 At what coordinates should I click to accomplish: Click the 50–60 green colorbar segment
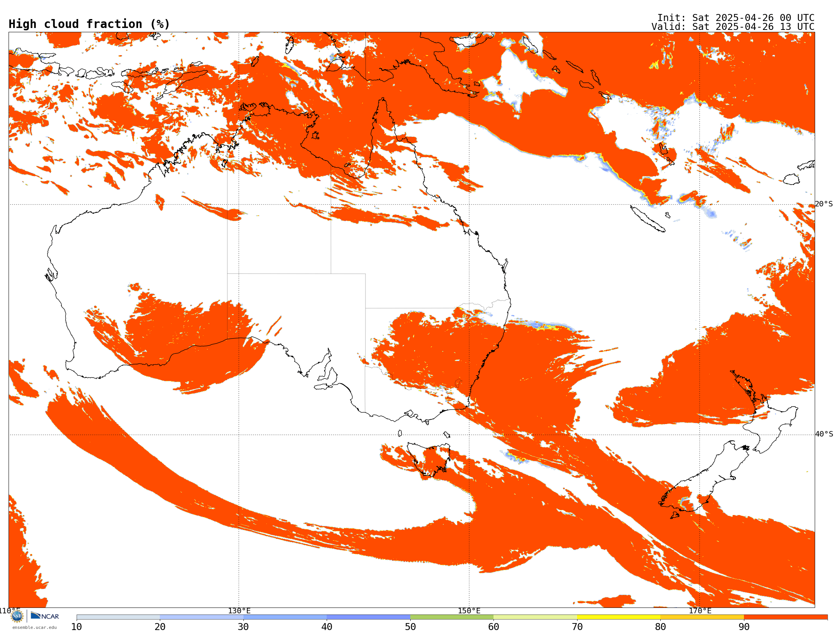(x=452, y=617)
